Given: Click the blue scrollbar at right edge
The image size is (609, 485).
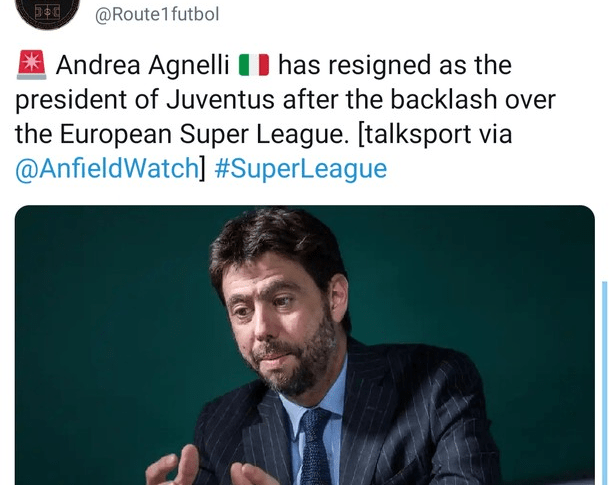Looking at the screenshot, I should 604,382.
